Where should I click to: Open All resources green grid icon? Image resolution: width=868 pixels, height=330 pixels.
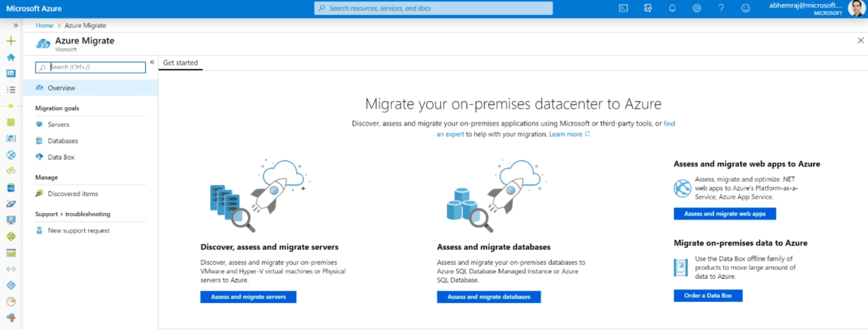11,122
